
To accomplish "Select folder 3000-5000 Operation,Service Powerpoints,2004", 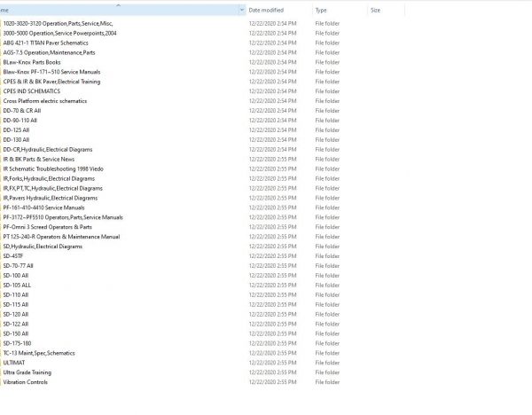I will 59,34.
